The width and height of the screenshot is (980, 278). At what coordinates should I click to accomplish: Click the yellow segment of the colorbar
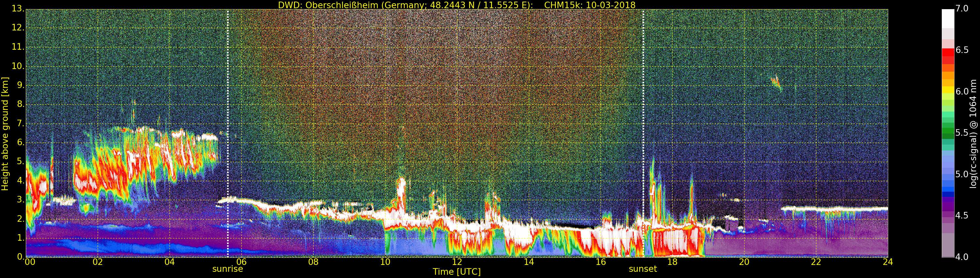pos(948,90)
